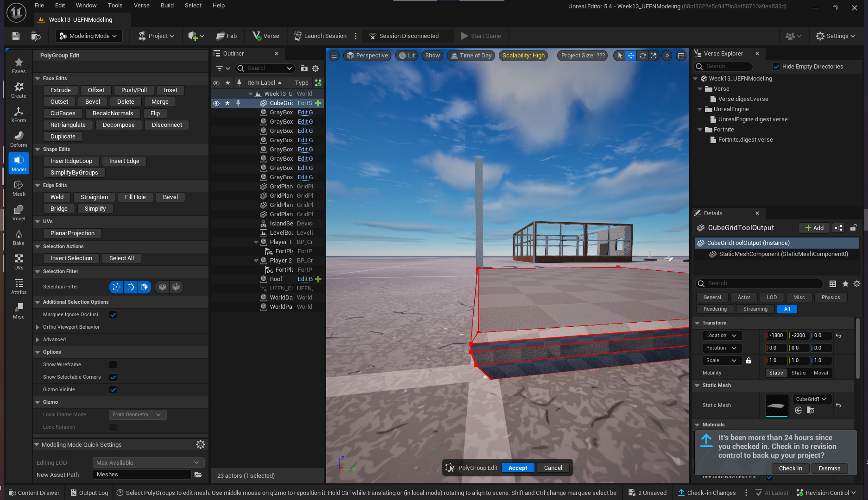Open Outliner settings gear

click(x=315, y=69)
